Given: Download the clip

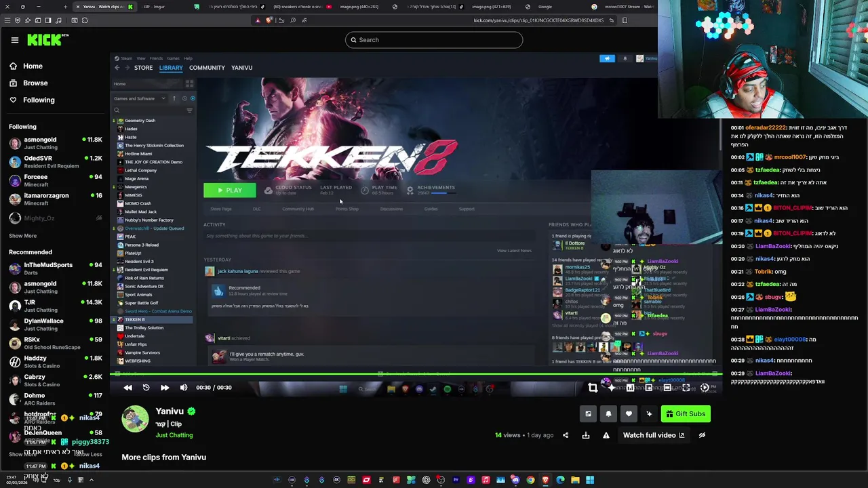Looking at the screenshot, I should (x=586, y=435).
